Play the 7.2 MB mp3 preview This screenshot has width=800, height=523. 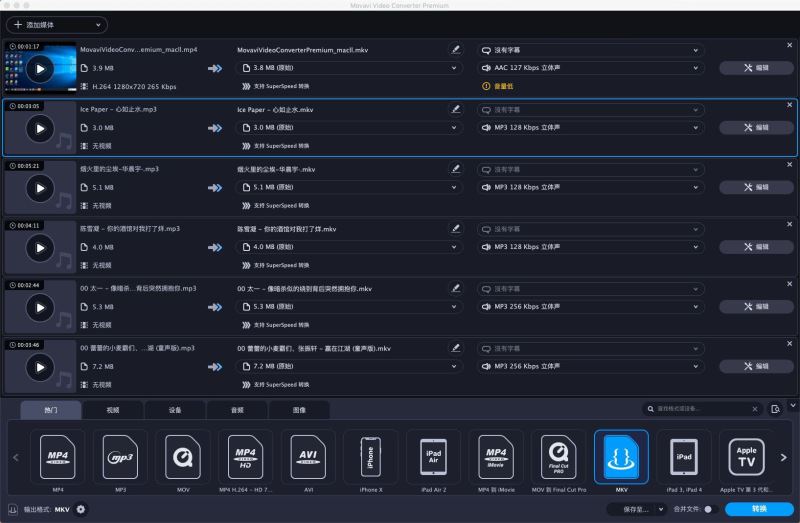tap(40, 367)
